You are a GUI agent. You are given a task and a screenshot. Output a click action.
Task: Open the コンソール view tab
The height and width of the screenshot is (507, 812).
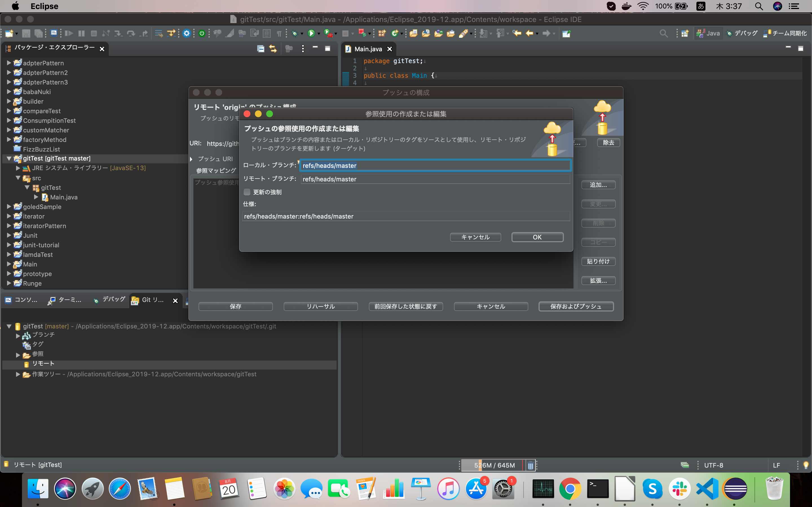pyautogui.click(x=21, y=300)
